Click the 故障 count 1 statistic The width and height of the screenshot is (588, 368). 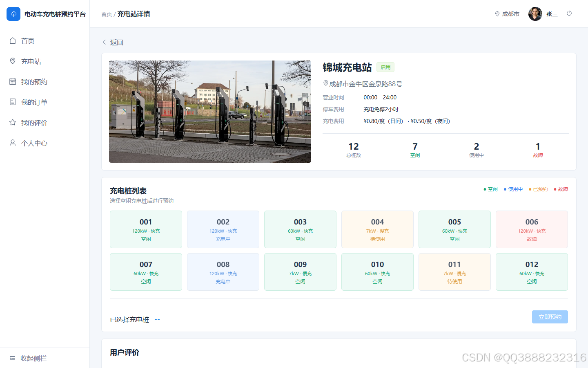[x=538, y=150]
